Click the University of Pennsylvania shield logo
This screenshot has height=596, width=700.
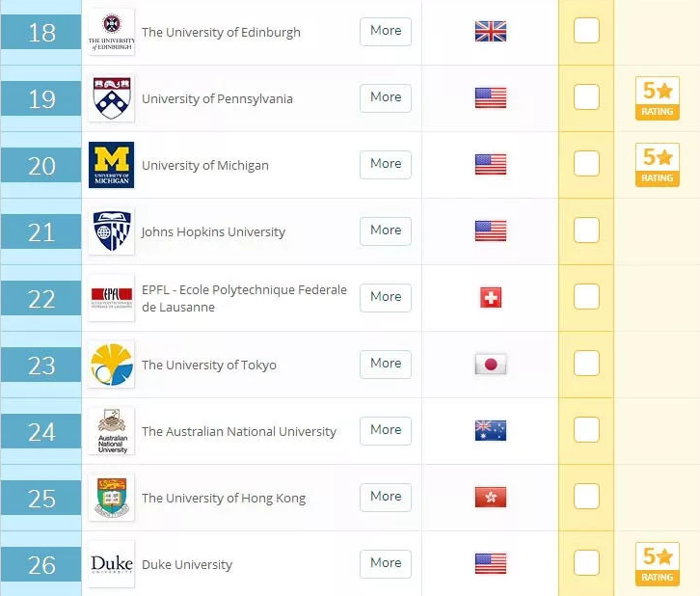pos(111,98)
